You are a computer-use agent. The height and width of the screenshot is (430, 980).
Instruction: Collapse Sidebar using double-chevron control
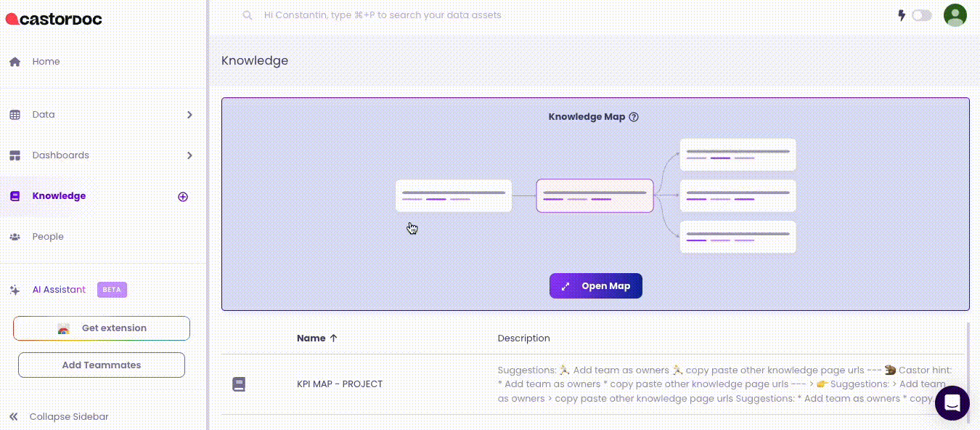point(14,417)
